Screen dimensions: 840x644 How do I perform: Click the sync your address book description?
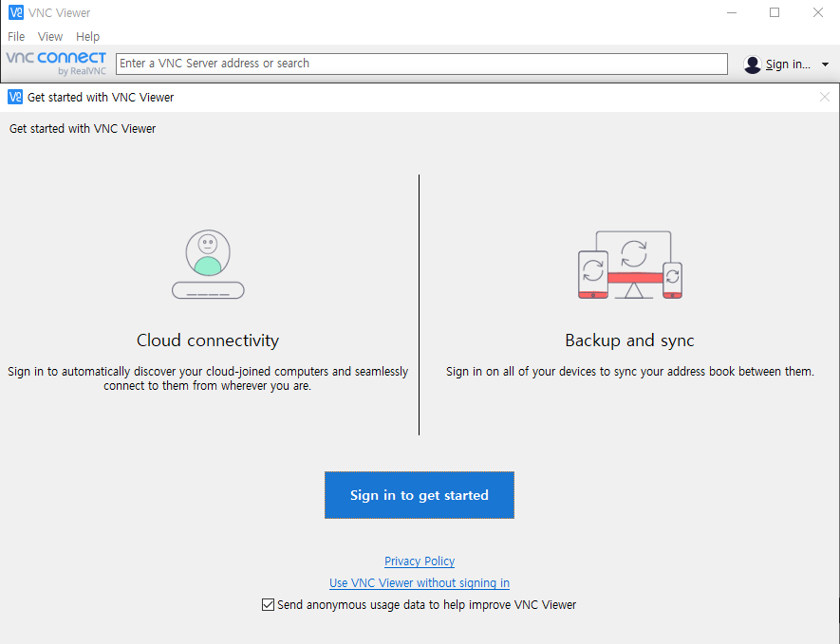(x=630, y=372)
